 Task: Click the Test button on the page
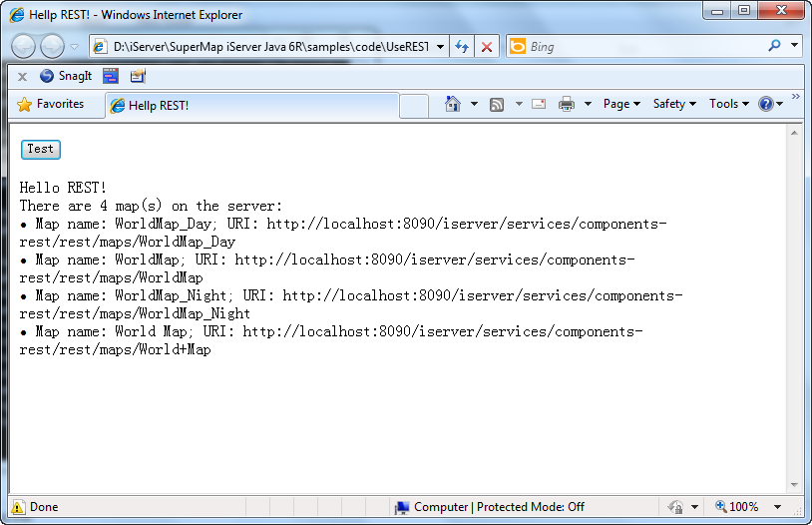pyautogui.click(x=41, y=150)
